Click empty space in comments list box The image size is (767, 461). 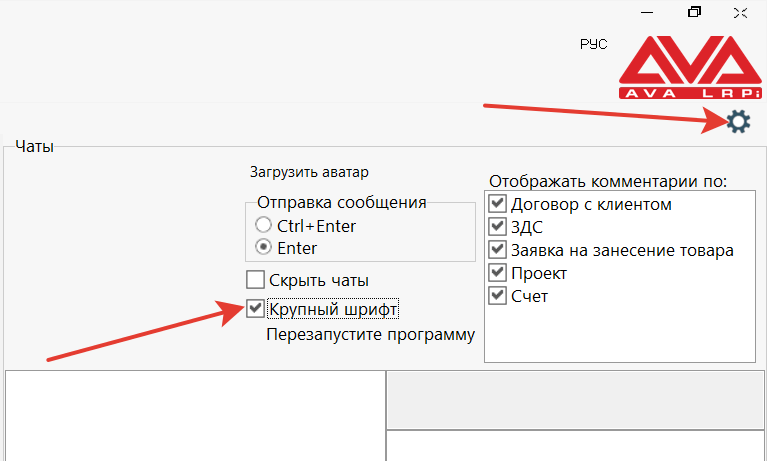(620, 334)
